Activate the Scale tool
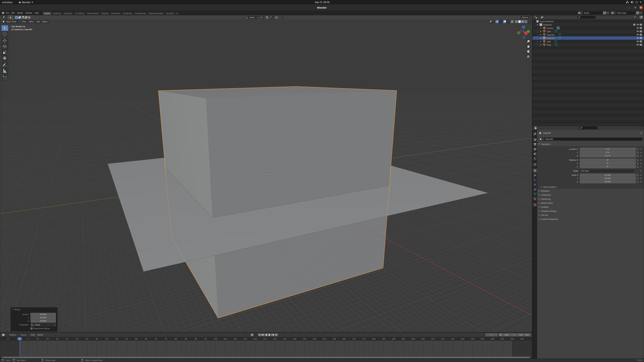The height and width of the screenshot is (362, 644). pyautogui.click(x=5, y=52)
